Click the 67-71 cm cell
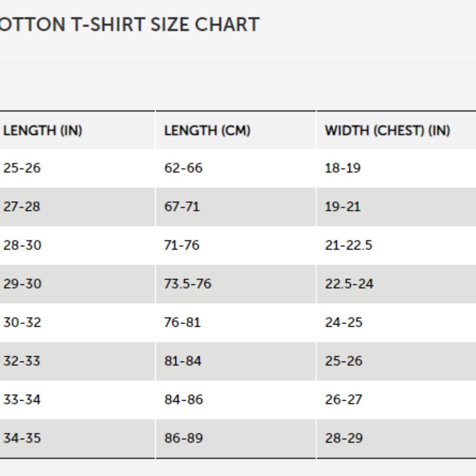Image resolution: width=476 pixels, height=476 pixels. coord(236,207)
